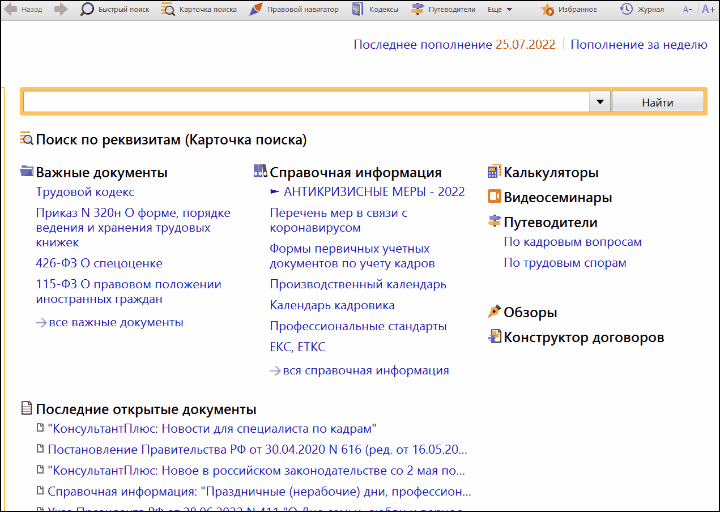Screen dimensions: 720x512
Task: Click icon beside Поиск по реквизитам heading
Action: (x=27, y=138)
